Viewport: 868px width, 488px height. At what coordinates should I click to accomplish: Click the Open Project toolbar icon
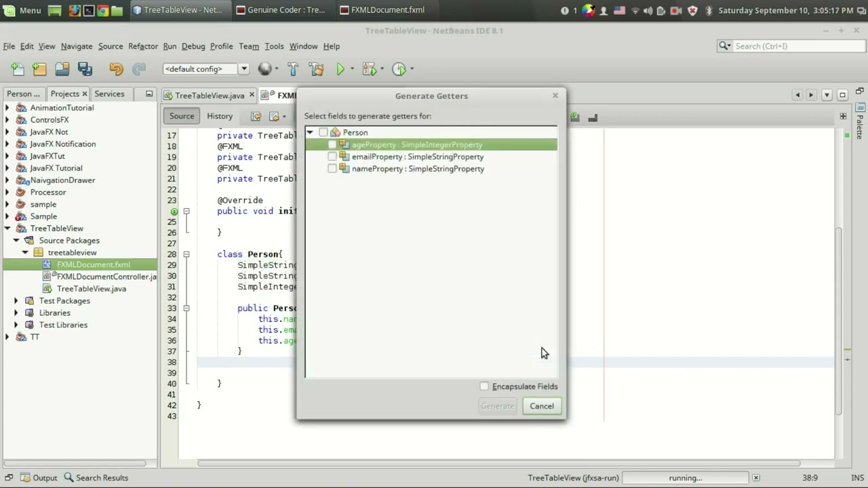tap(62, 68)
